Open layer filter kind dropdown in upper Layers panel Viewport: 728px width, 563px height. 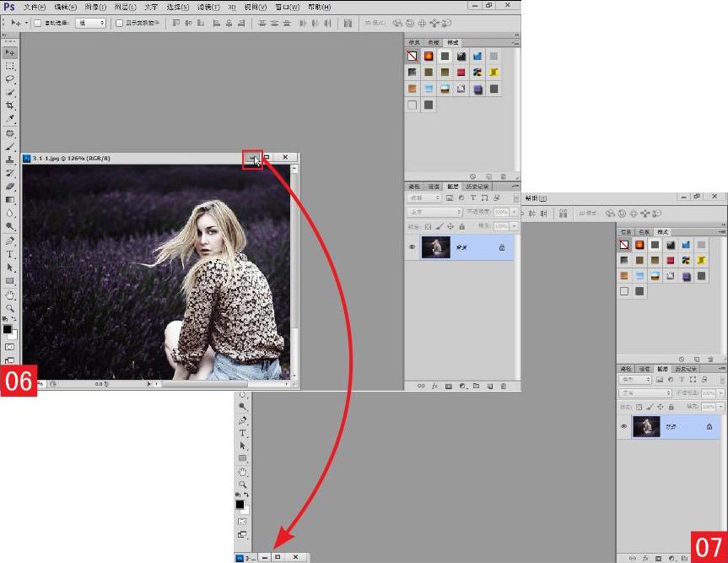tap(423, 198)
